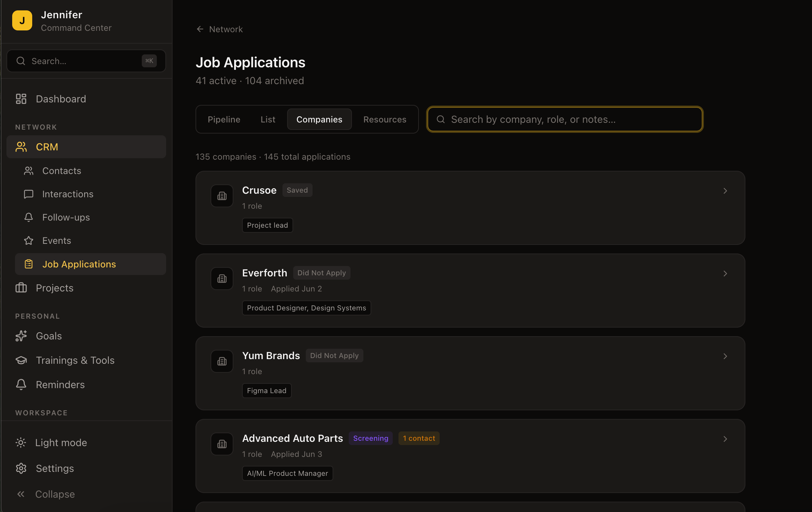Expand the Yum Brands card chevron
Image resolution: width=812 pixels, height=512 pixels.
tap(725, 356)
